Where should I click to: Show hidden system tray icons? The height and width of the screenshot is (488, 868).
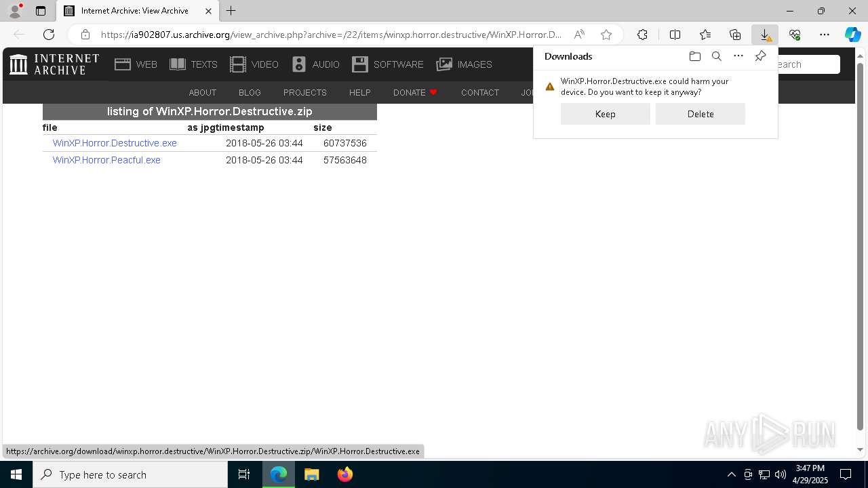coord(731,474)
